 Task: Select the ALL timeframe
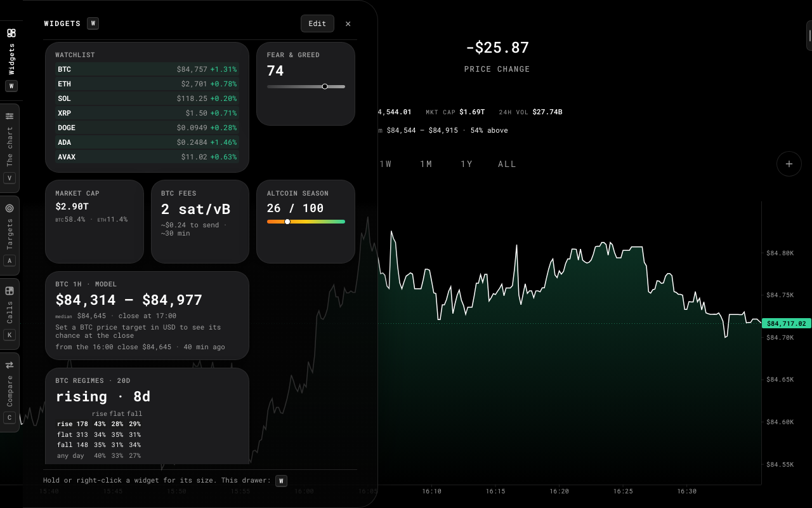(507, 164)
